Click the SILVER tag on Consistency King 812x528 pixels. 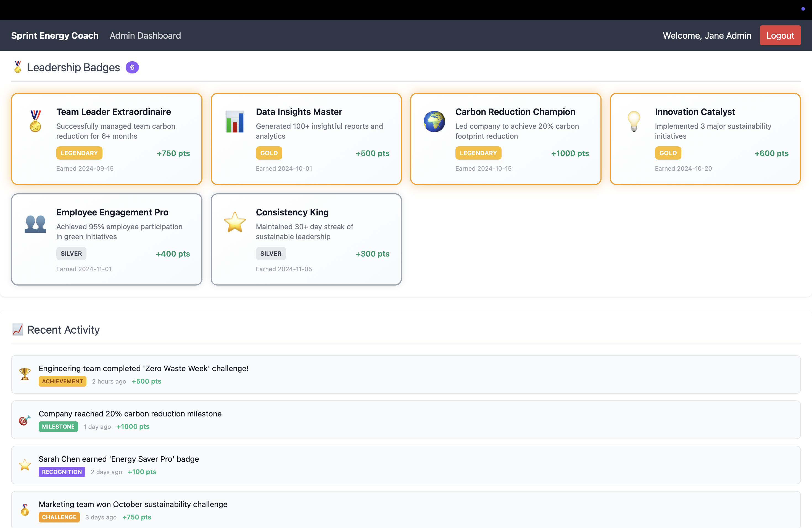pyautogui.click(x=271, y=254)
